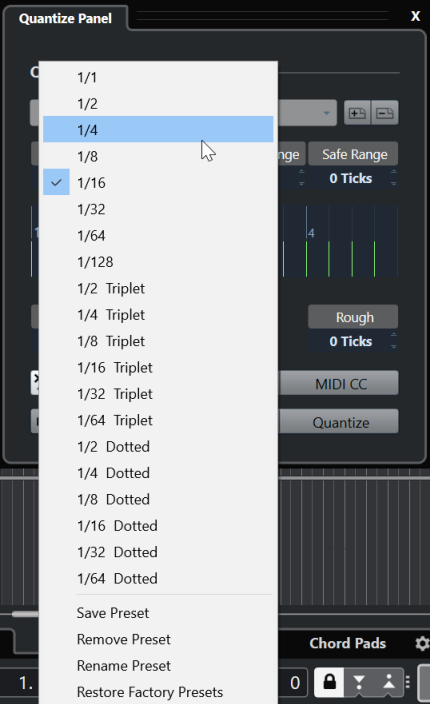Click the Remove Preset minus icon
The image size is (430, 704).
click(x=385, y=113)
